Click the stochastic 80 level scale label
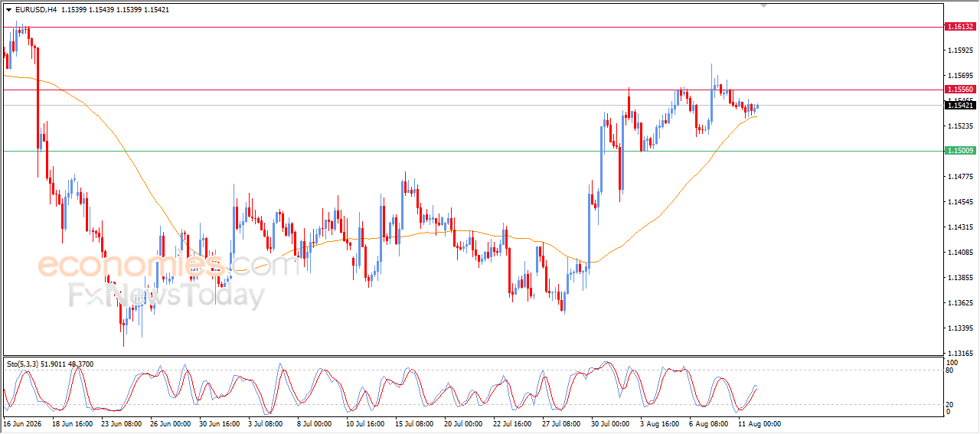The height and width of the screenshot is (434, 980). click(950, 370)
